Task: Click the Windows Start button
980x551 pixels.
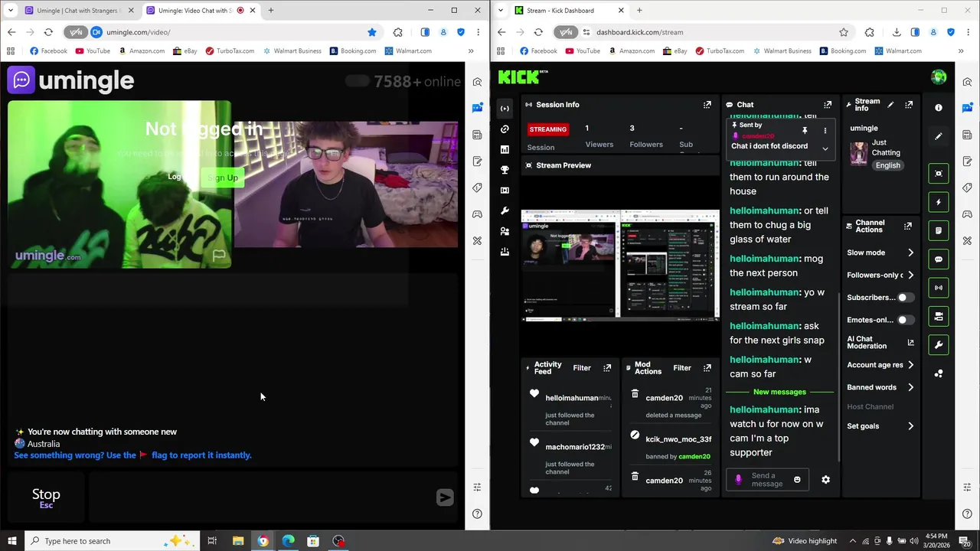Action: (11, 541)
